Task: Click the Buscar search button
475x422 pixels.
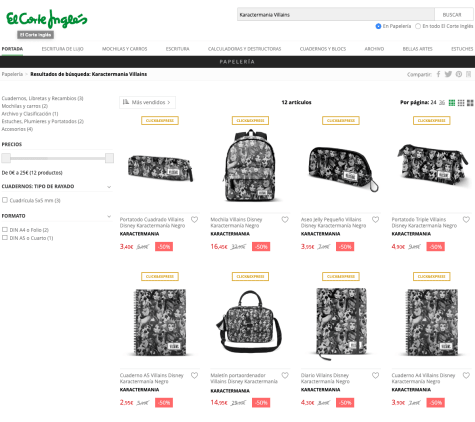Action: [452, 15]
